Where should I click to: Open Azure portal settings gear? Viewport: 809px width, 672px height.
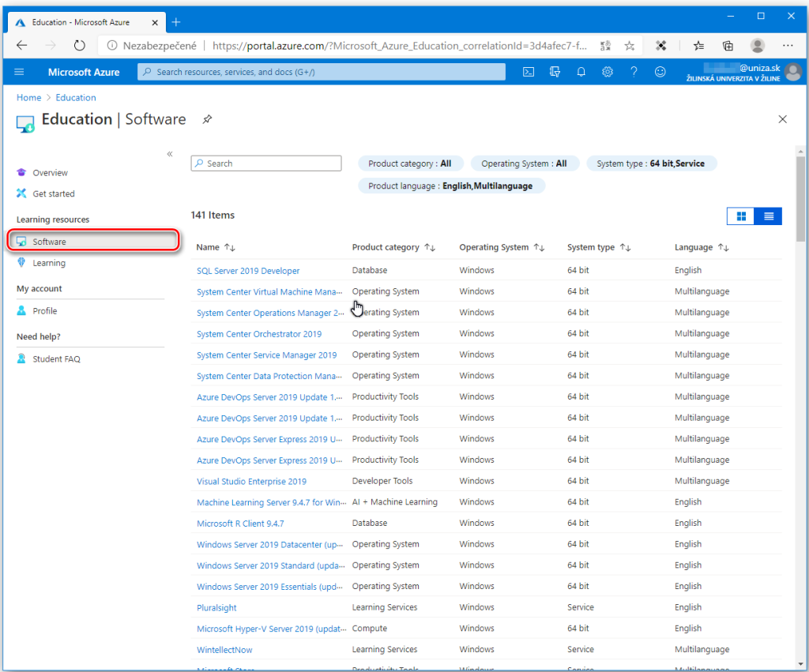[608, 72]
